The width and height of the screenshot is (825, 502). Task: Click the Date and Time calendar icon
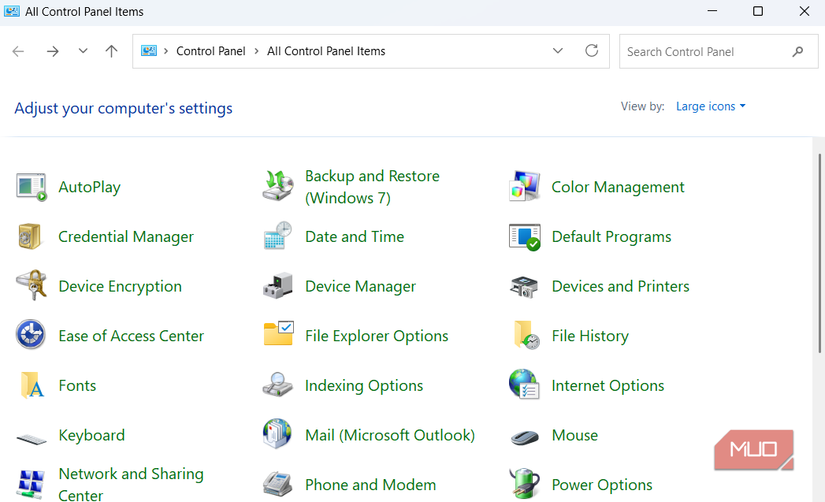[x=278, y=237]
